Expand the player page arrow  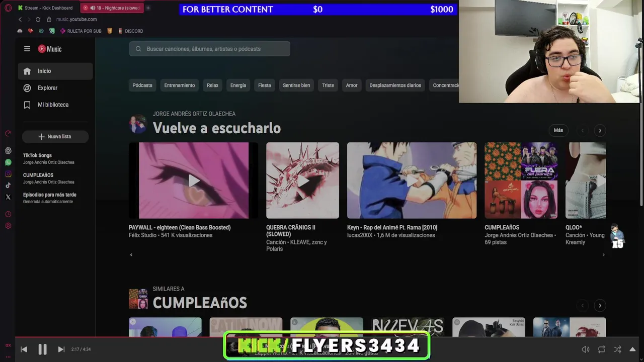pos(633,349)
